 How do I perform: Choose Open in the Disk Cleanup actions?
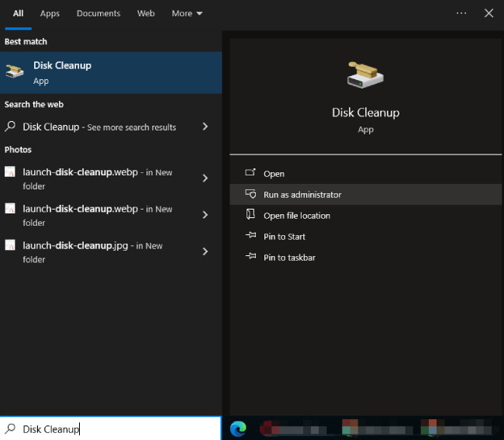274,174
